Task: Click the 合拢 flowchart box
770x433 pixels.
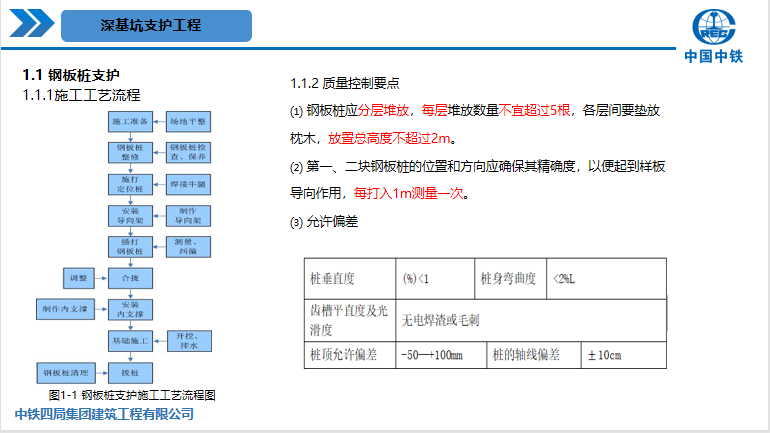Action: [130, 278]
